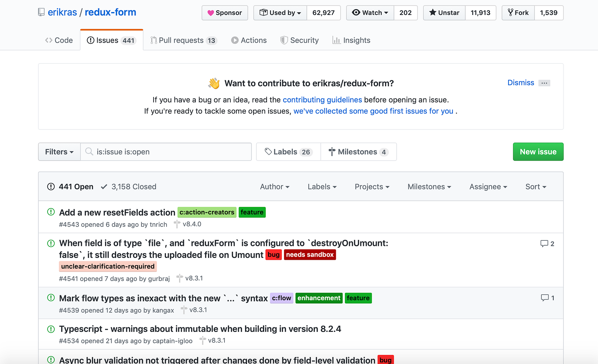The width and height of the screenshot is (598, 364).
Task: Click author kangax on issue #4539
Action: pyautogui.click(x=163, y=310)
